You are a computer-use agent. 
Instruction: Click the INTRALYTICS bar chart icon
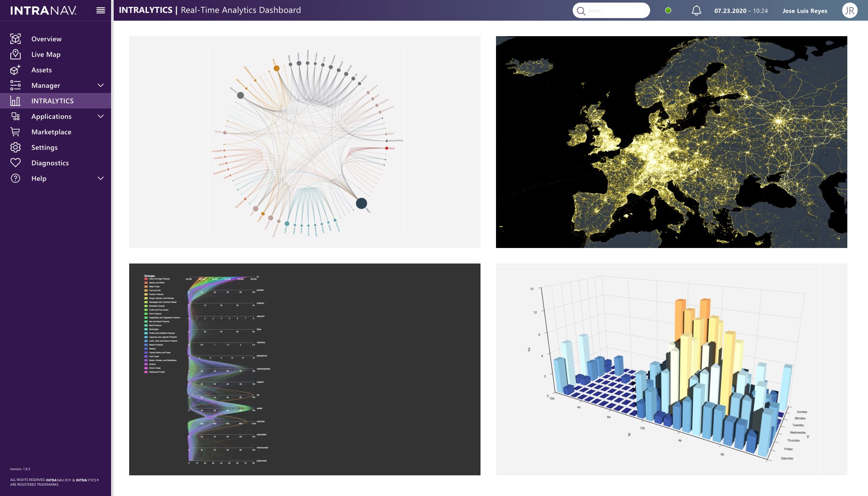tap(15, 101)
